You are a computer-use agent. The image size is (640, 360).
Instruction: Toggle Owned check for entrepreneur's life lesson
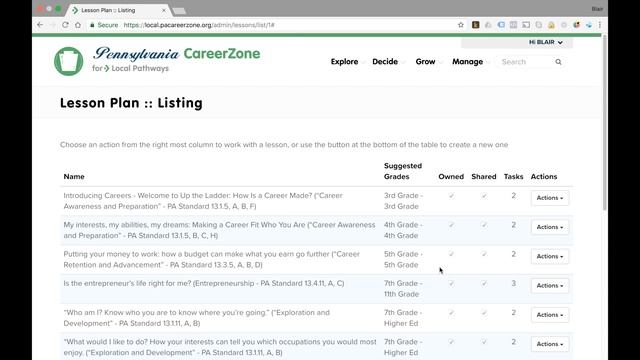451,283
